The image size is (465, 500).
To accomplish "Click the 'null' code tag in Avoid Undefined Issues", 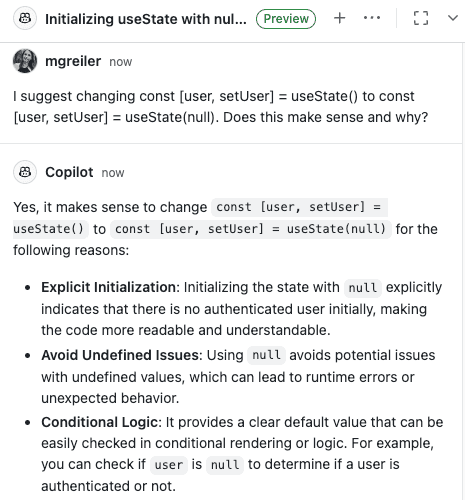I will (x=266, y=355).
